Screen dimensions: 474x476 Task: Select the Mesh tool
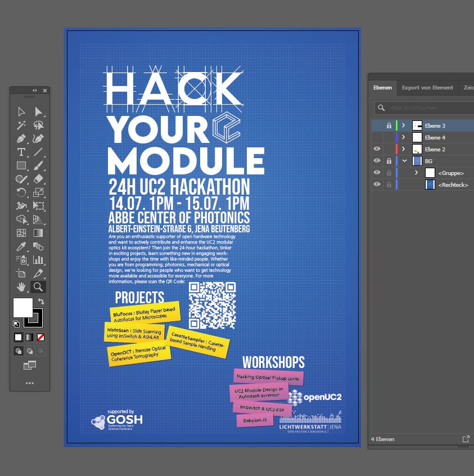(x=21, y=233)
